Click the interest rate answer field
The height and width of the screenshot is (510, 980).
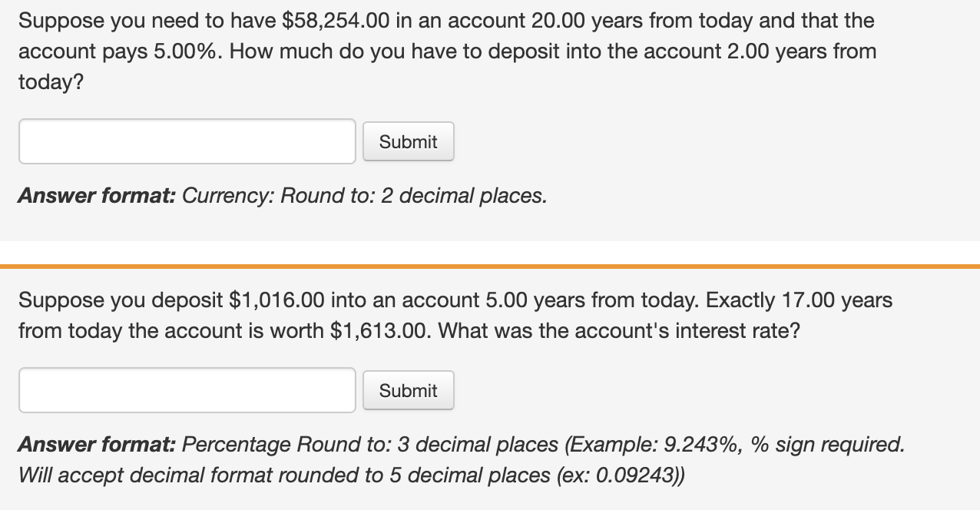coord(187,390)
